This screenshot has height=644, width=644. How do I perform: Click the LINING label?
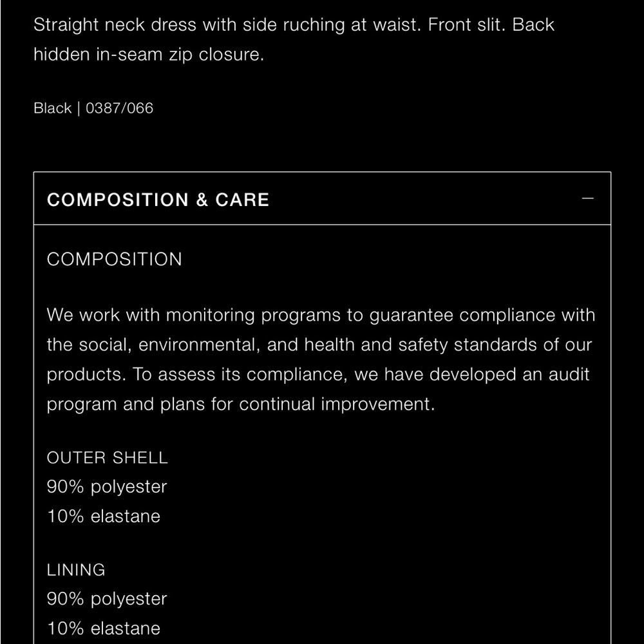(76, 570)
